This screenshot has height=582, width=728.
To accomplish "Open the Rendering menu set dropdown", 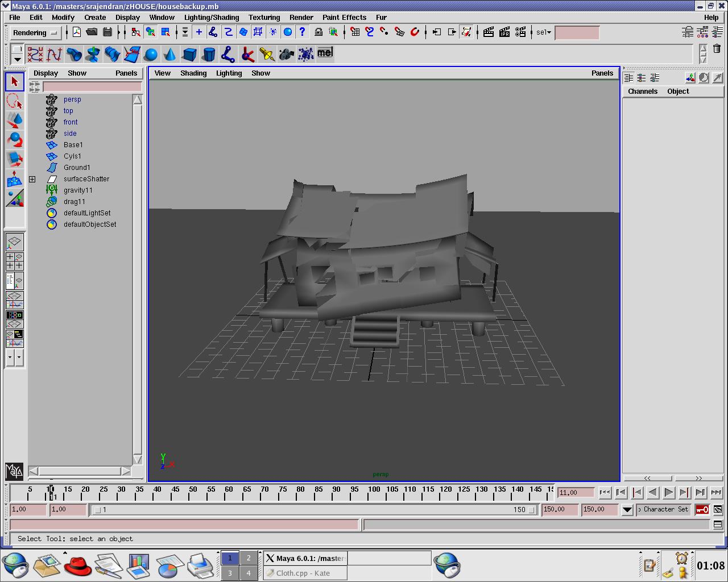I will click(x=35, y=33).
